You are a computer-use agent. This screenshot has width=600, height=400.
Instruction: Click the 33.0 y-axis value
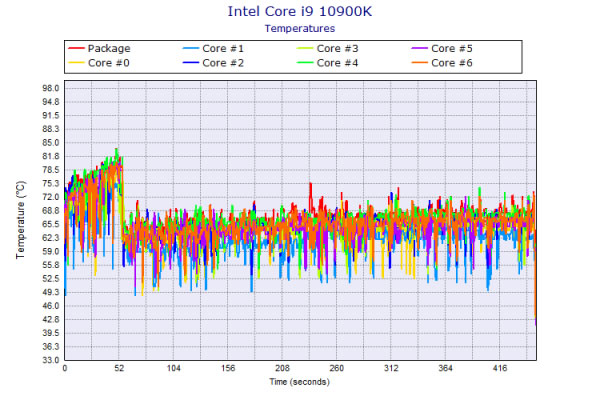(x=51, y=360)
